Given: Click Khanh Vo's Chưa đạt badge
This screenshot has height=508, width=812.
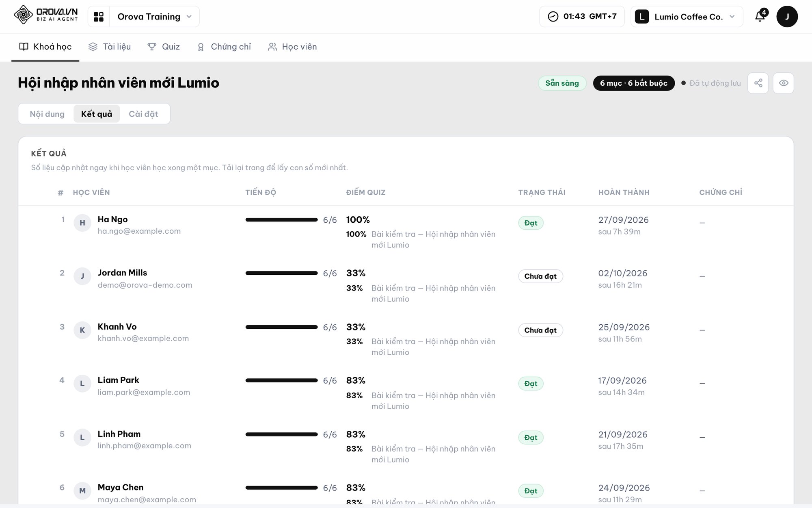Looking at the screenshot, I should coord(540,330).
